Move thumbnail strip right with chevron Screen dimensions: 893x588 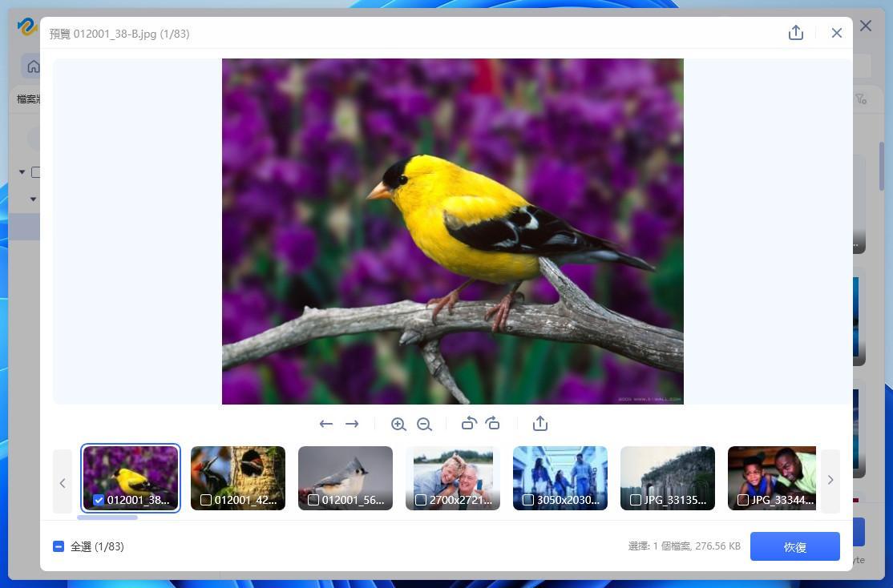(830, 481)
